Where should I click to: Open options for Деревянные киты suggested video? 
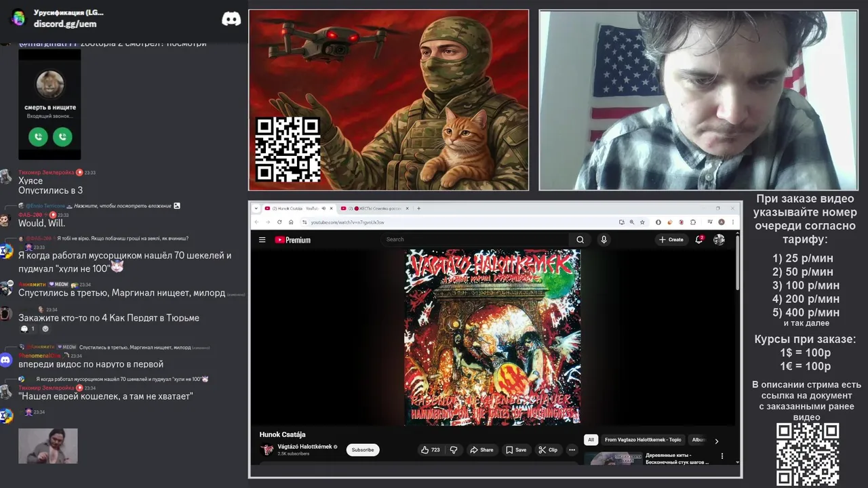tap(722, 456)
